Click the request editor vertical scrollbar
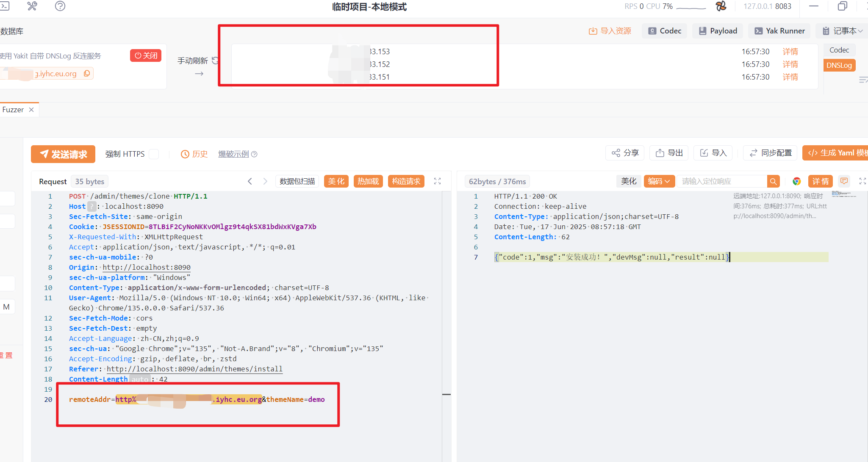The image size is (868, 462). [x=446, y=296]
